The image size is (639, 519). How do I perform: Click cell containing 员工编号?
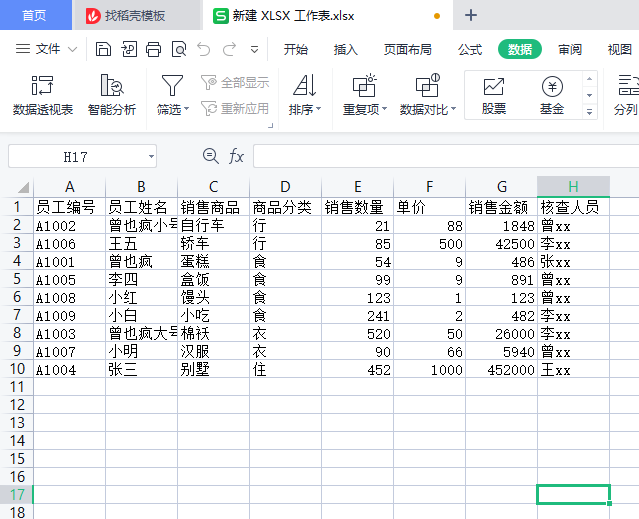coord(69,207)
